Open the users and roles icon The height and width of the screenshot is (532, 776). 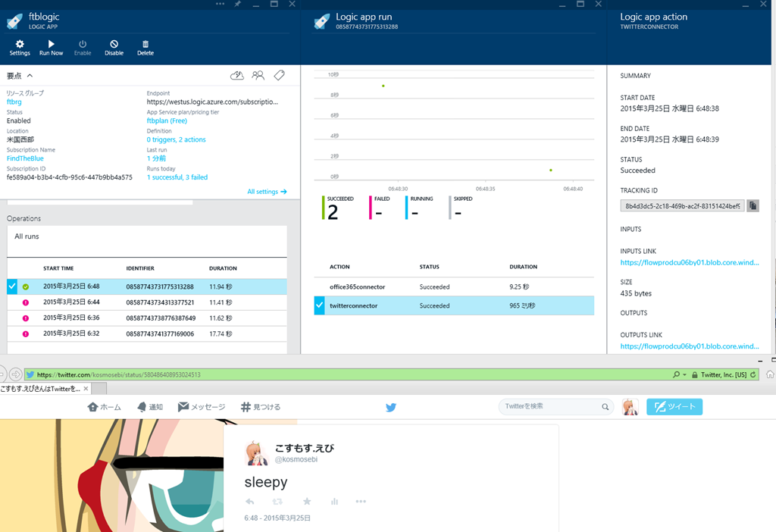click(x=258, y=75)
